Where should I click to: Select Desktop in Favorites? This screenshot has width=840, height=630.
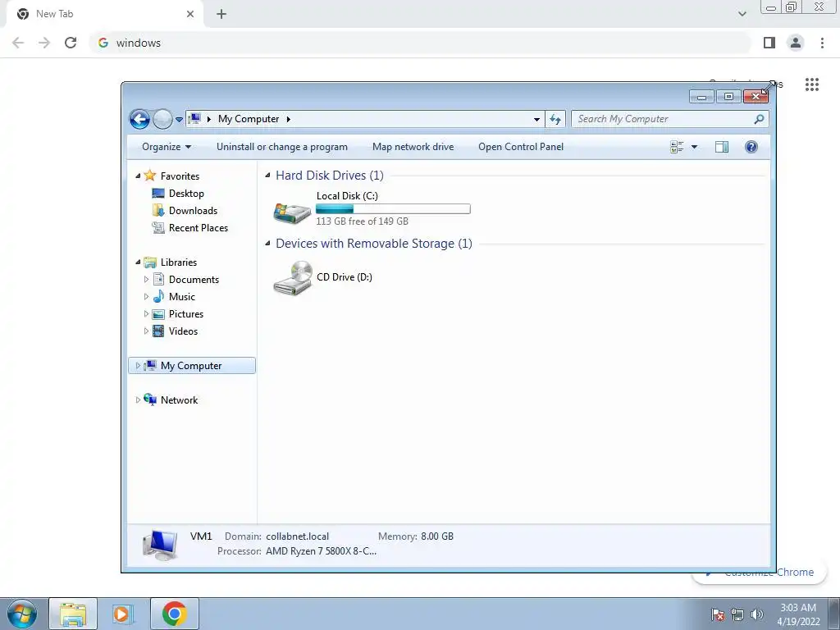[x=186, y=194]
